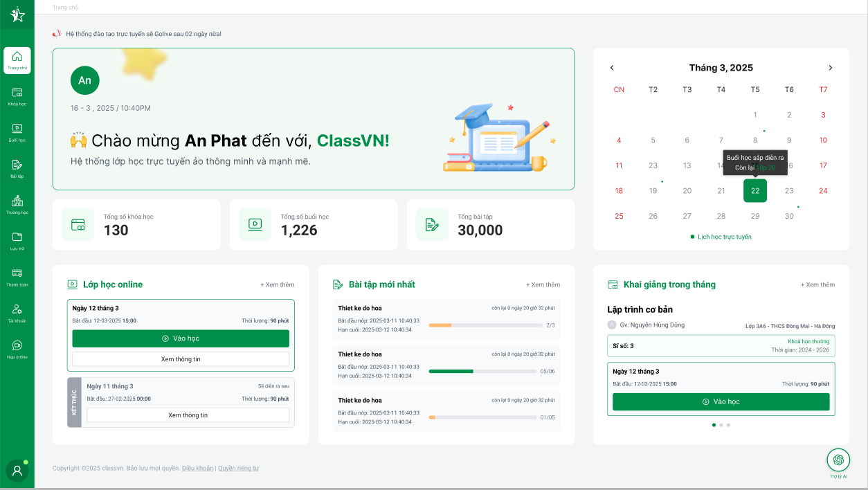Open the Khóa học sidebar icon

pyautogui.click(x=17, y=93)
